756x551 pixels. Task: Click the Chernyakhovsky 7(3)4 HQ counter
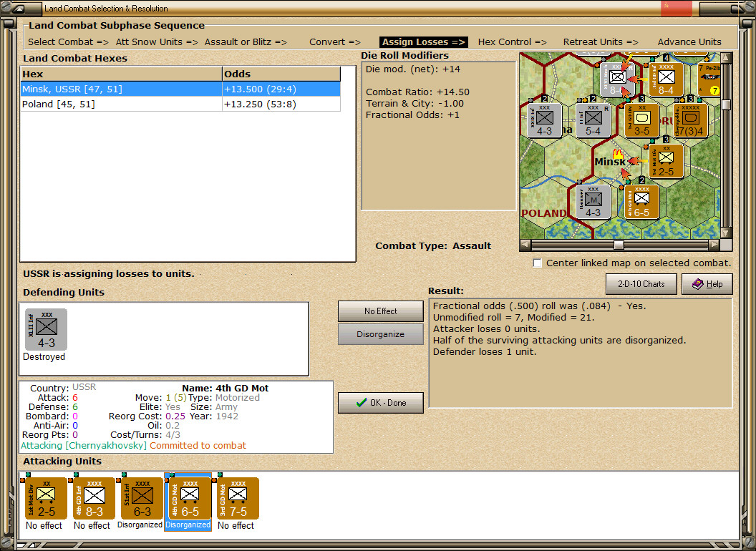point(690,120)
